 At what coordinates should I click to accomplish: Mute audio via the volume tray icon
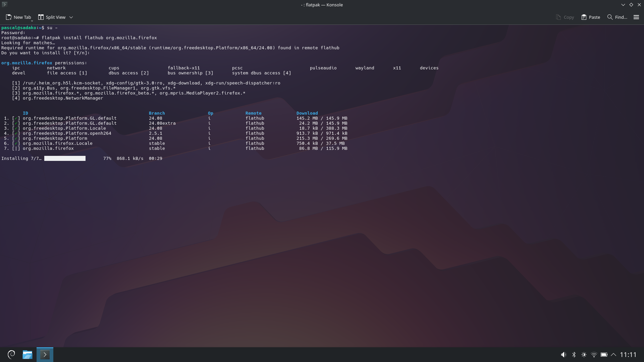[x=563, y=354]
